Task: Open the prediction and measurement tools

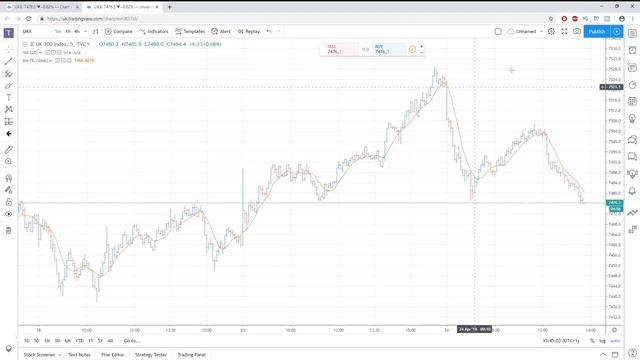Action: pos(9,122)
